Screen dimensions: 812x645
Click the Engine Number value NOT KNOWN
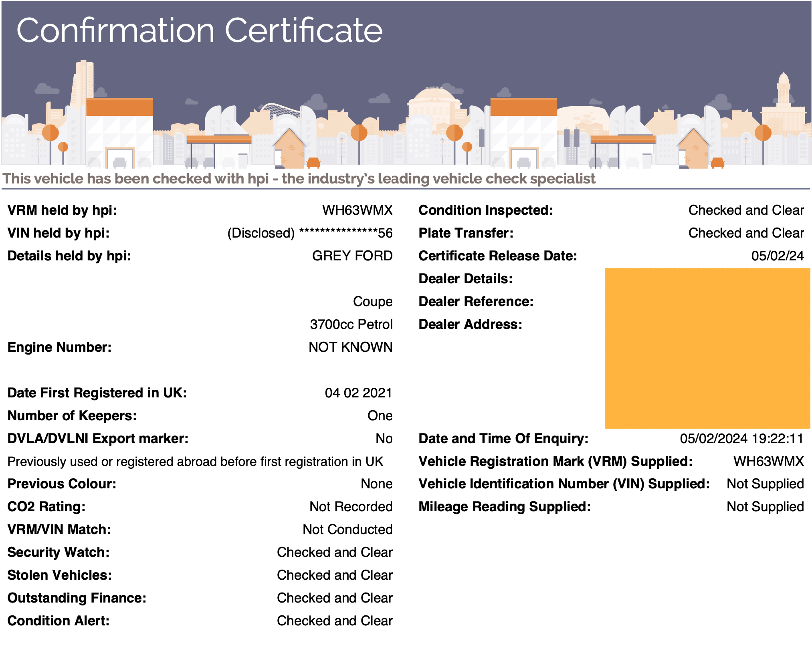pos(351,347)
